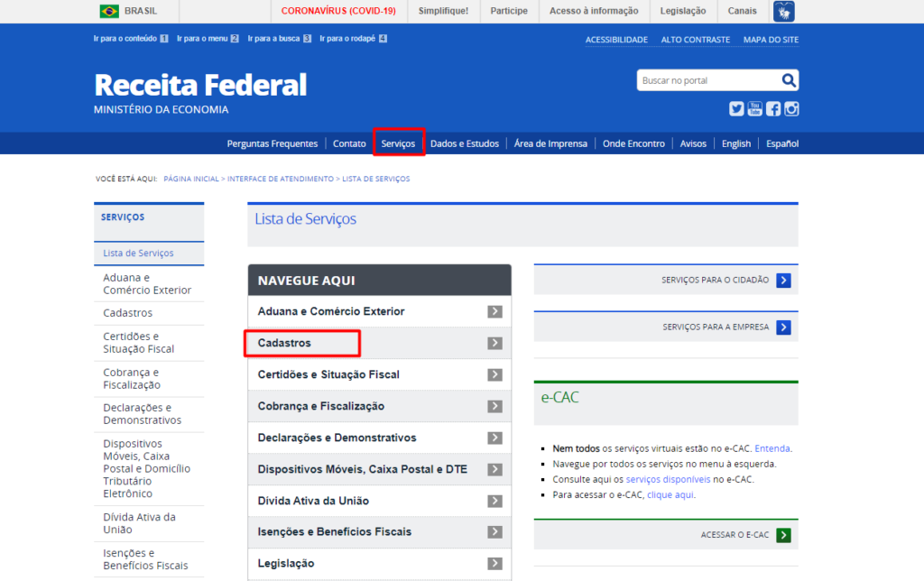Click blue arrow for Serviços para o Cidadão
This screenshot has width=924, height=581.
click(783, 281)
